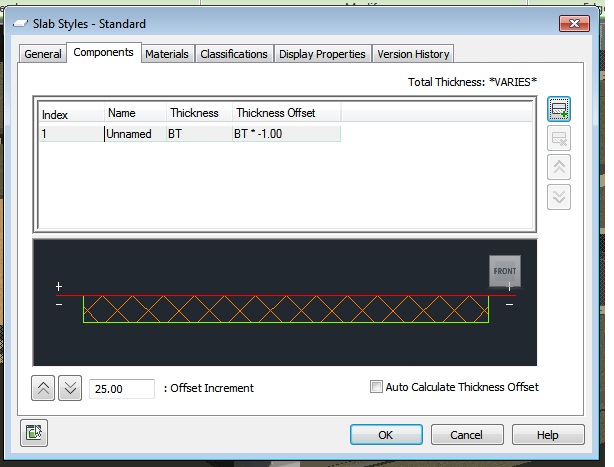Go to the Classifications tab

pos(234,54)
